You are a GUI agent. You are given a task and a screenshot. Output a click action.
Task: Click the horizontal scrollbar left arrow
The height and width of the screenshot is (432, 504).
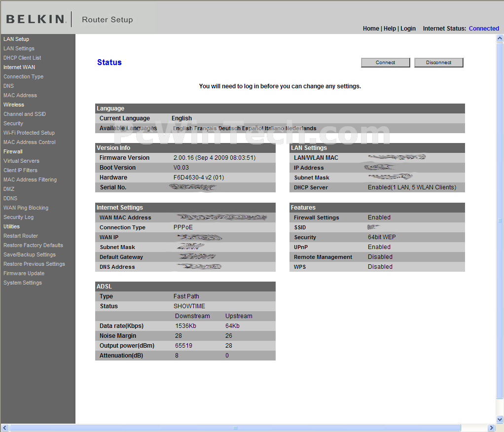4,428
